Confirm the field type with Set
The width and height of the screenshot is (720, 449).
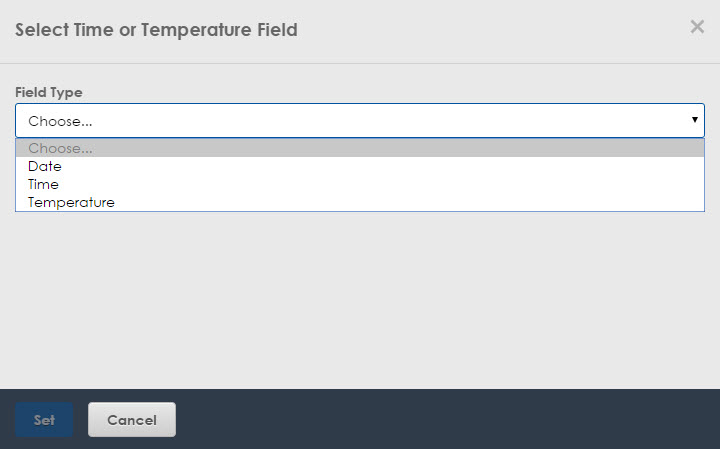pyautogui.click(x=44, y=420)
